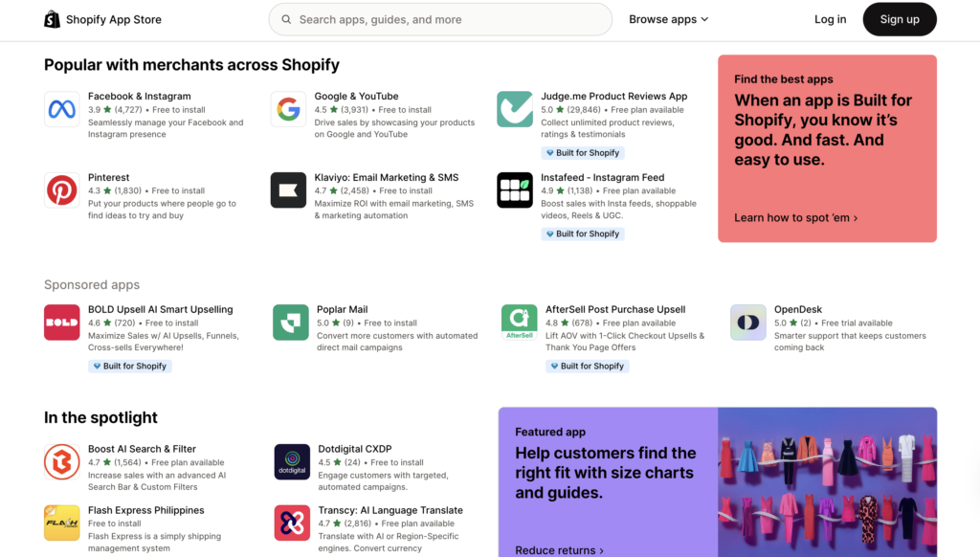Click AfterSell's Built for Shopify badge
This screenshot has width=980, height=557.
tap(588, 366)
